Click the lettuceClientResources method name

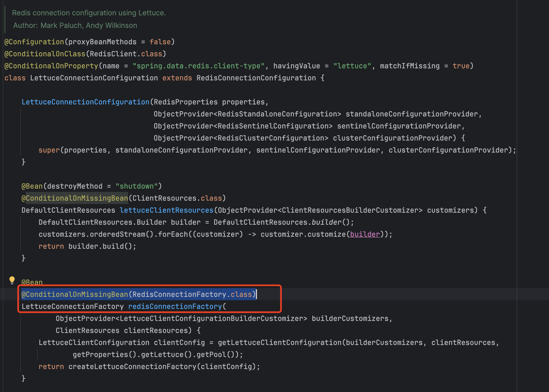[x=166, y=210]
